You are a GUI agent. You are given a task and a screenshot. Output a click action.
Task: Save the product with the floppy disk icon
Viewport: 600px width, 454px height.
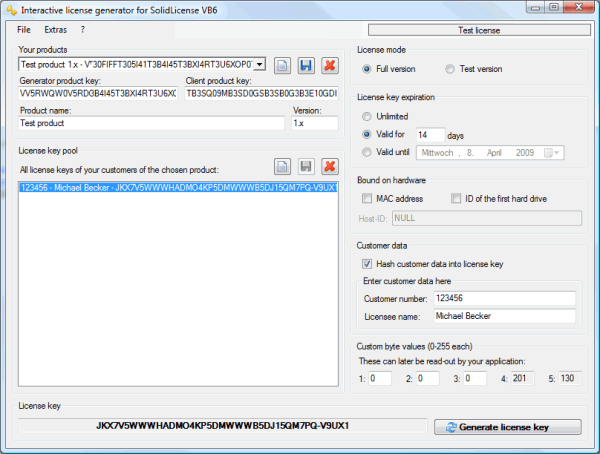click(306, 65)
